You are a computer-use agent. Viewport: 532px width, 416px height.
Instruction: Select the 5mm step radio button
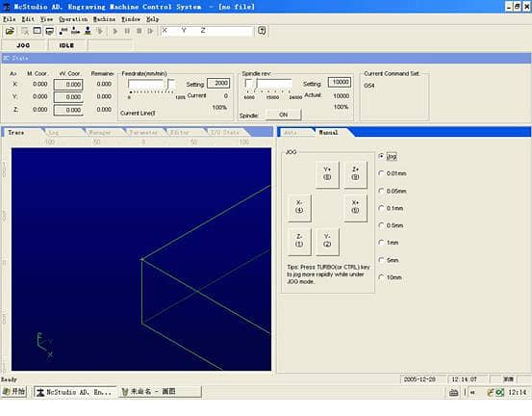point(381,260)
